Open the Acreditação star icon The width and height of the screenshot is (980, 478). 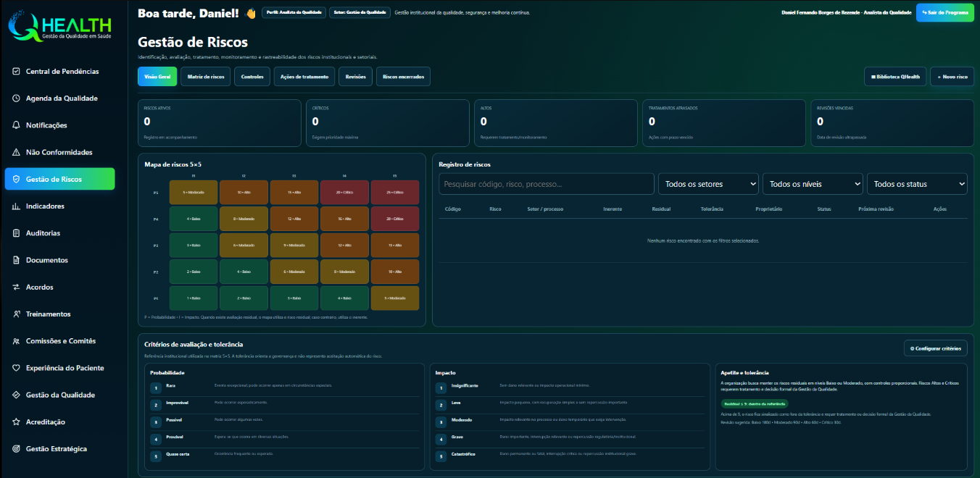point(16,422)
